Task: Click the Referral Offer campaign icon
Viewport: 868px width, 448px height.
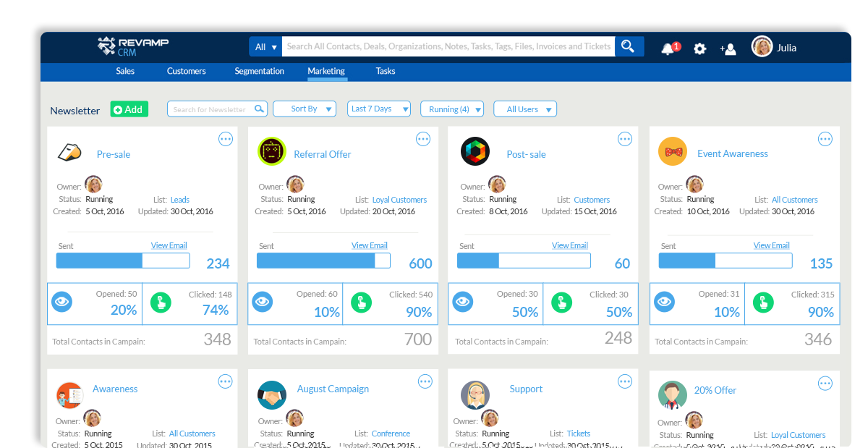Action: tap(272, 151)
